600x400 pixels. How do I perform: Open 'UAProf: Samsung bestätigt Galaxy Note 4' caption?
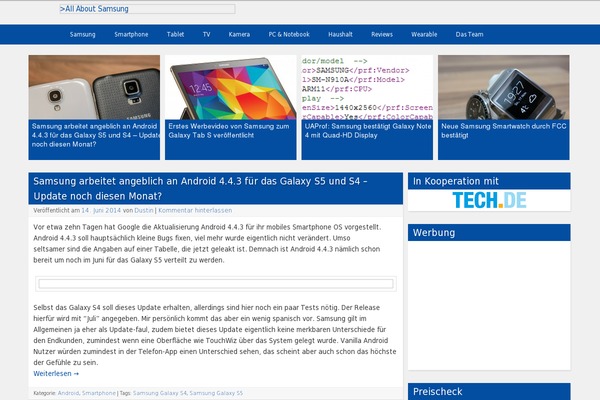368,131
